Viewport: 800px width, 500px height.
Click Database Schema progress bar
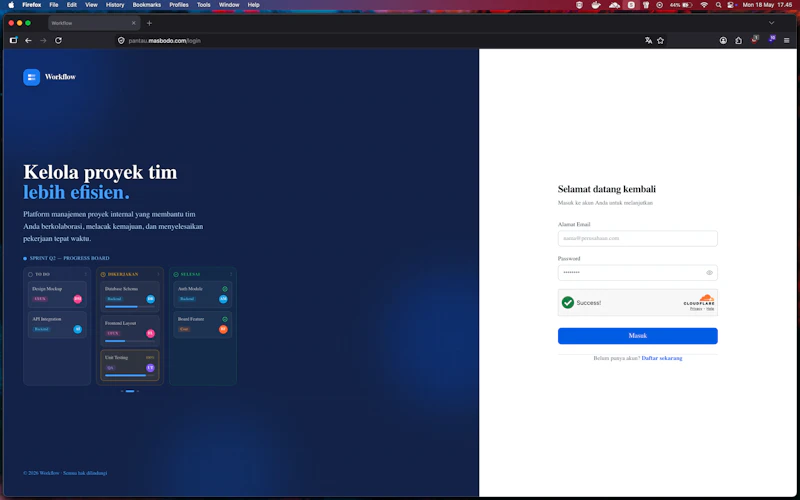130,307
